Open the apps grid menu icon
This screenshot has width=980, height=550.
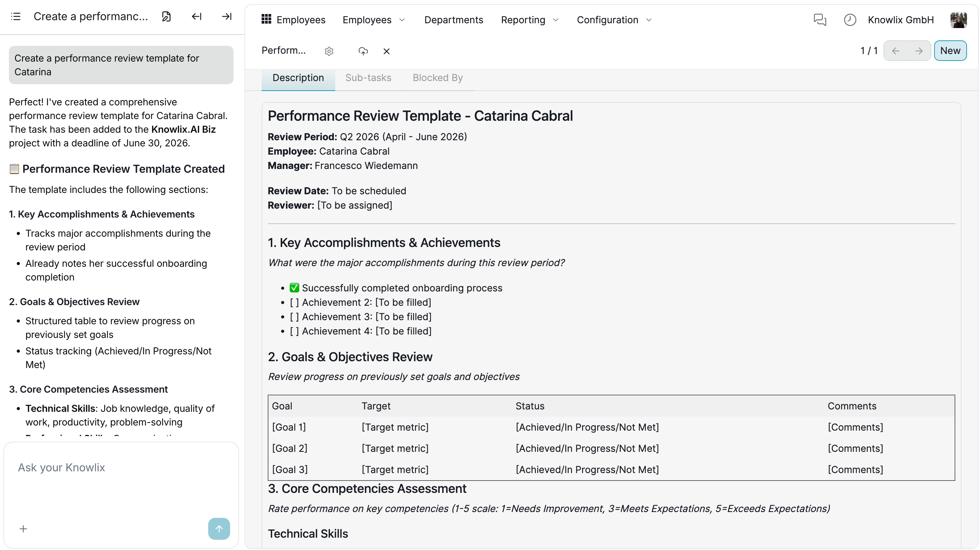(x=266, y=19)
